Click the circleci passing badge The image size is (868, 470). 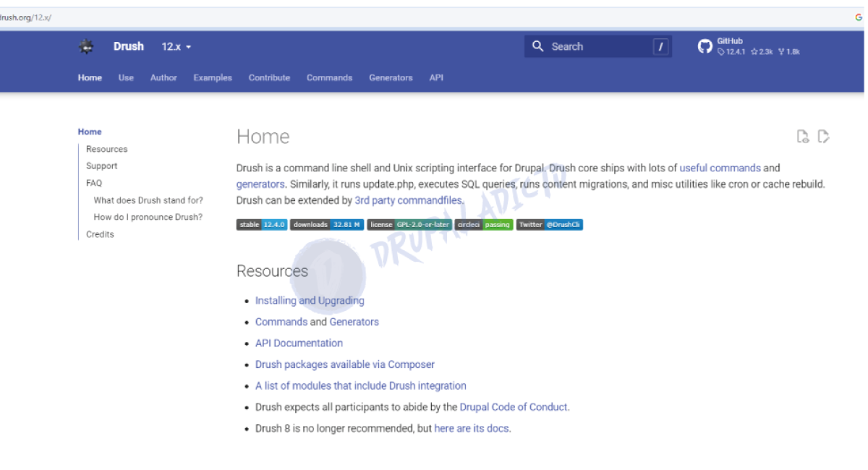484,225
